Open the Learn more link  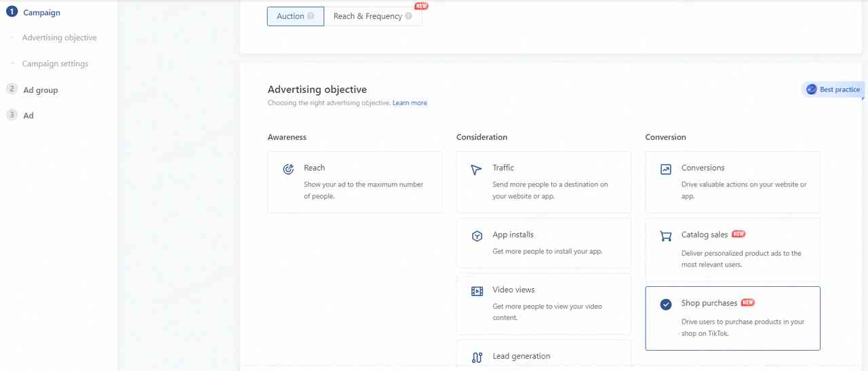click(x=410, y=103)
